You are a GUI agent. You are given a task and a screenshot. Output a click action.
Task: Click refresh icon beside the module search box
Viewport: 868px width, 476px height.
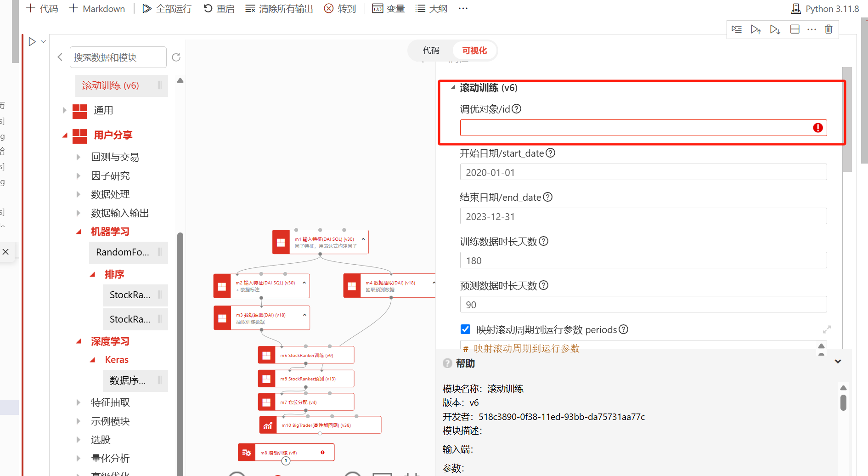pyautogui.click(x=176, y=57)
